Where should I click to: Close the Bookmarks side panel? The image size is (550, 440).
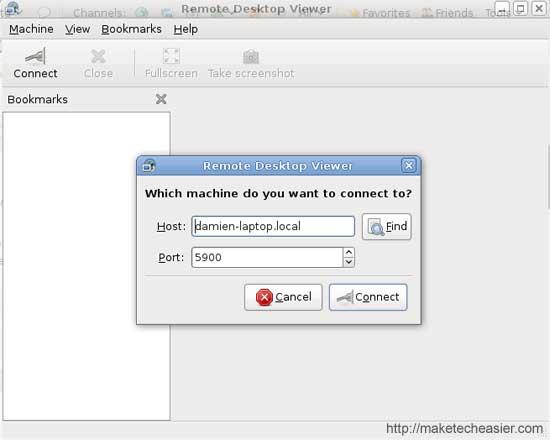(161, 99)
